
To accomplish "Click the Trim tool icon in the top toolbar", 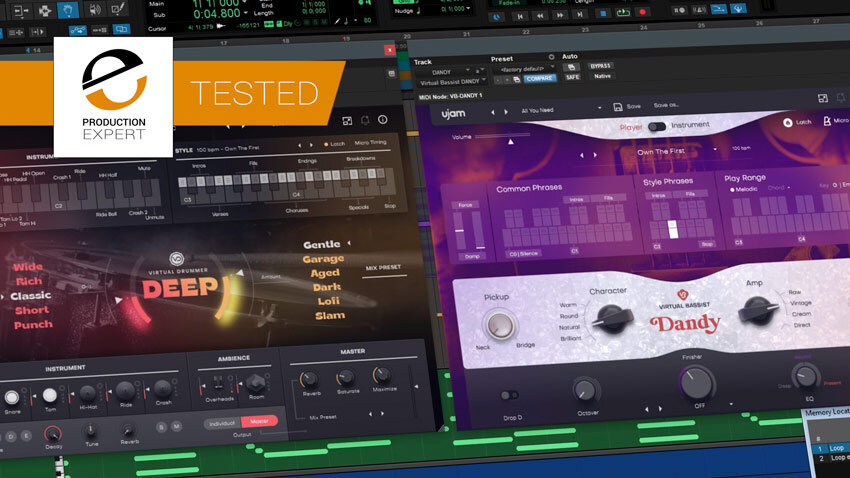I will click(21, 11).
